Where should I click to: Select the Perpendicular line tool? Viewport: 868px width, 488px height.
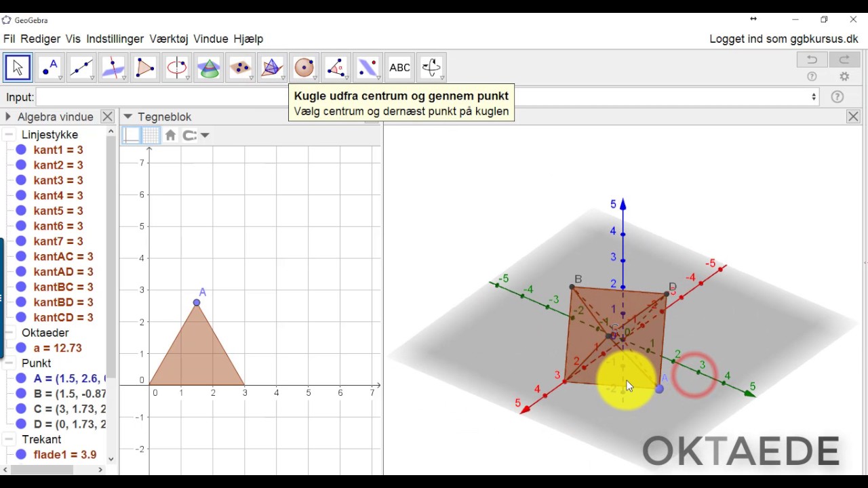pos(113,68)
